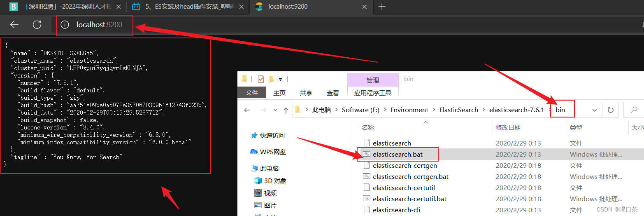Click the 视频 film icon
Screen dimensions: 644x216
258,193
